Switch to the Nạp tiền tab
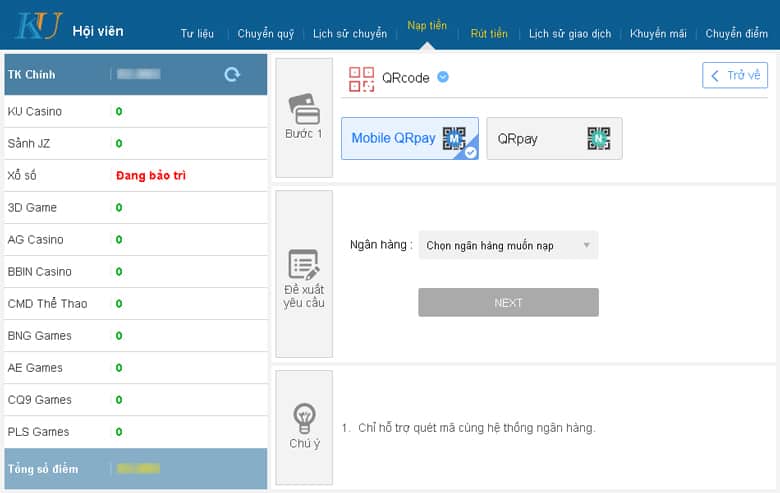 pyautogui.click(x=427, y=25)
